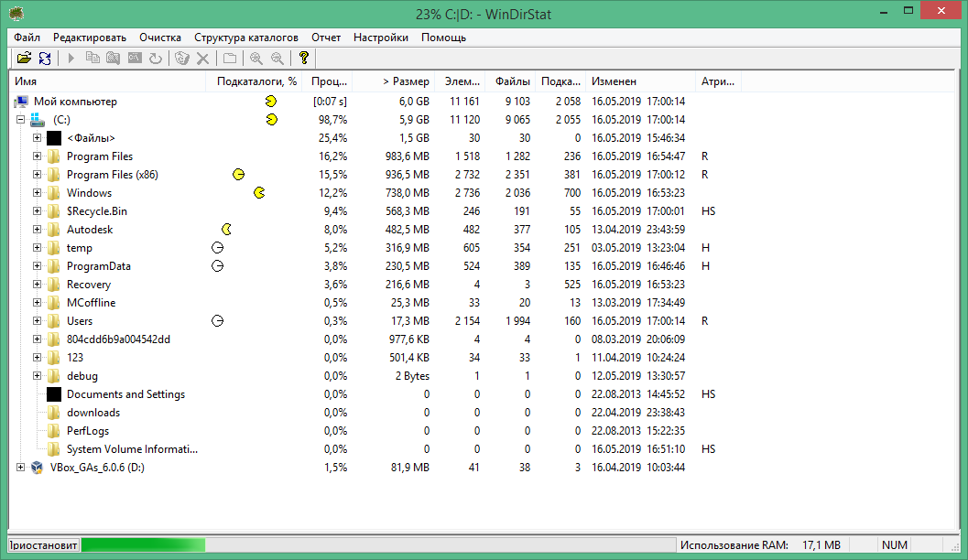Click the Zoom in magnifier icon

point(255,59)
